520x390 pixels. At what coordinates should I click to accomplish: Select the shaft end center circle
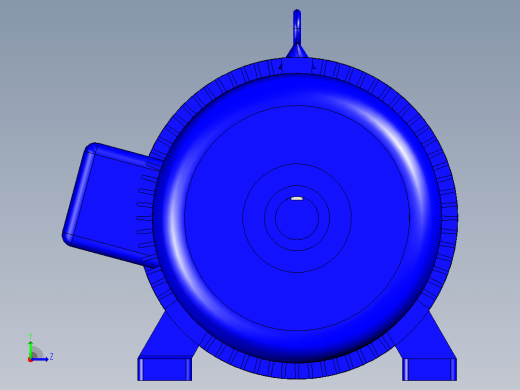297,218
